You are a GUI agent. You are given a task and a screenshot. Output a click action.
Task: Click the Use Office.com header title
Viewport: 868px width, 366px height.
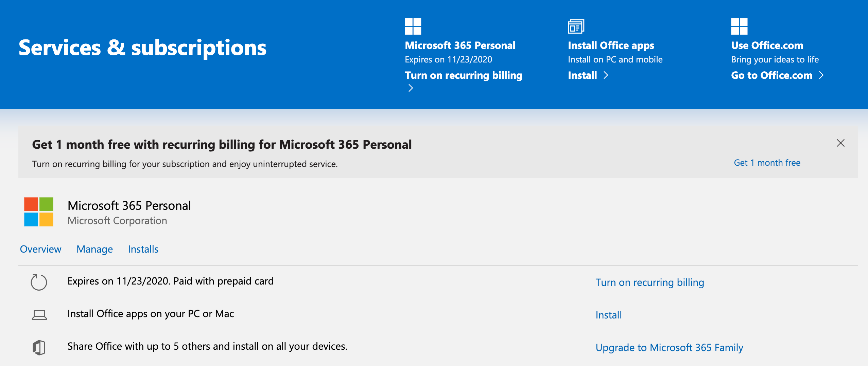767,45
